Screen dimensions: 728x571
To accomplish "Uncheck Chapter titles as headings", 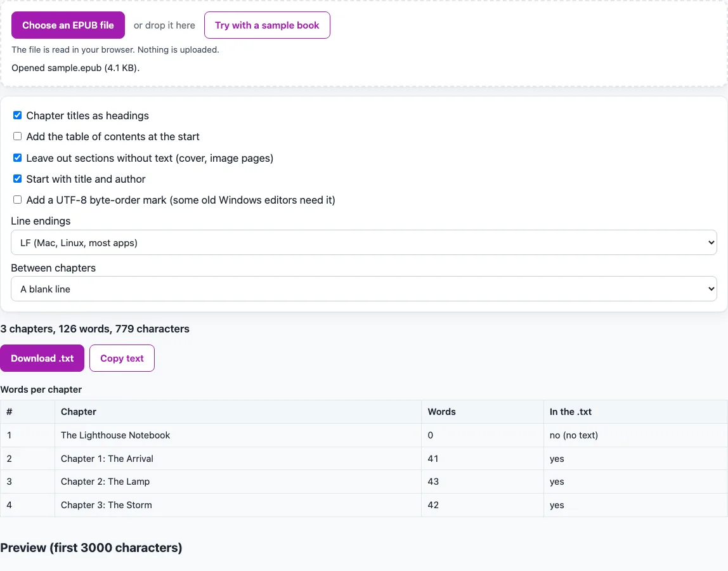I will pos(17,115).
